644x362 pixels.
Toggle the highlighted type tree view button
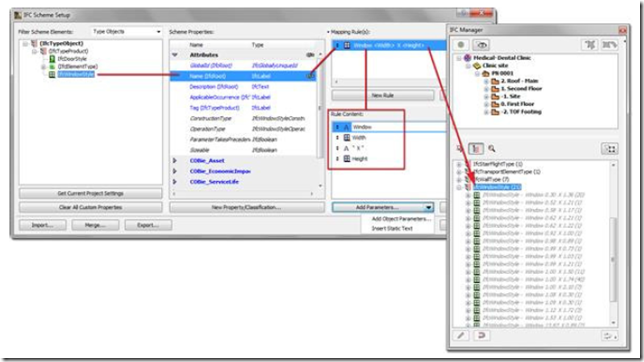coord(476,149)
